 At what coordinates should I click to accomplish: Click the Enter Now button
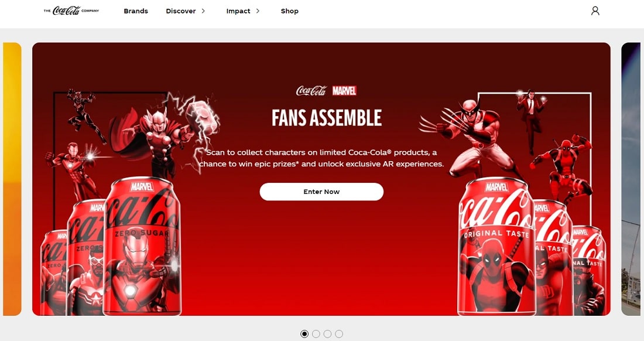click(321, 192)
